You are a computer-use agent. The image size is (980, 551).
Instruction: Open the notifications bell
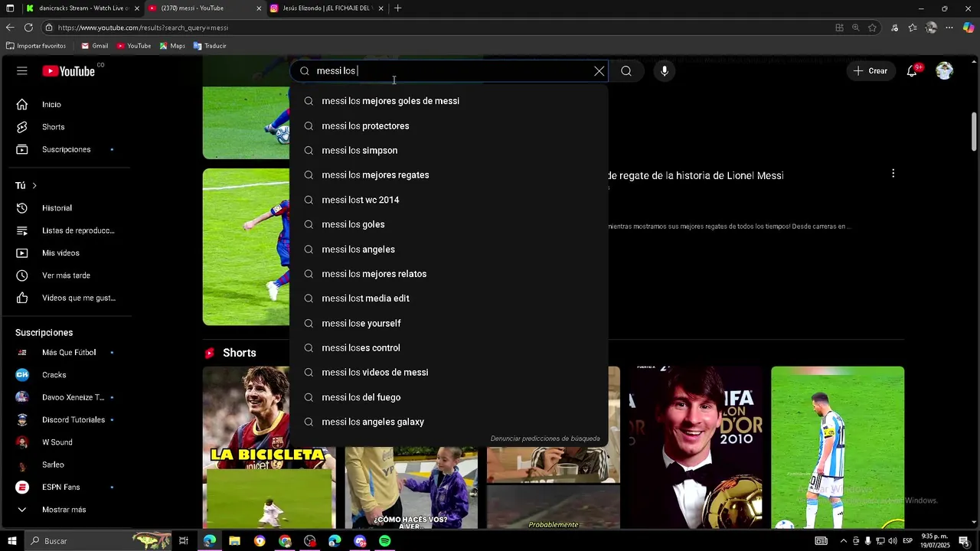coord(912,71)
